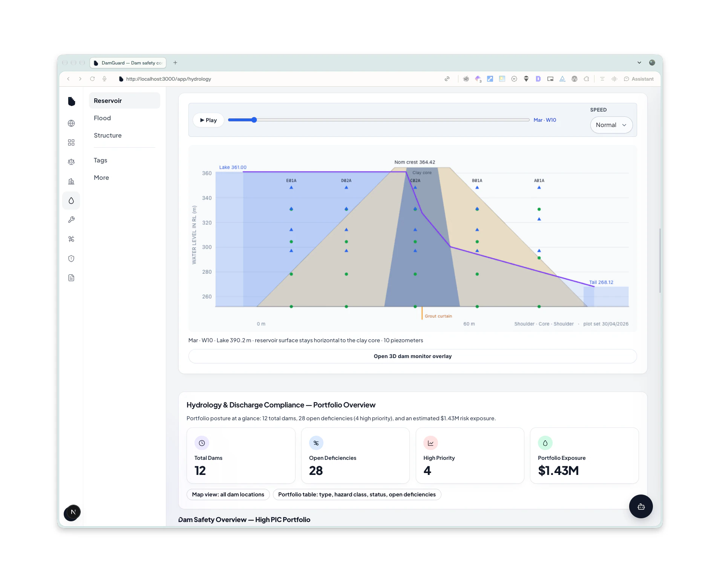The image size is (720, 588).
Task: Open Tags in the side menu
Action: tap(124, 160)
